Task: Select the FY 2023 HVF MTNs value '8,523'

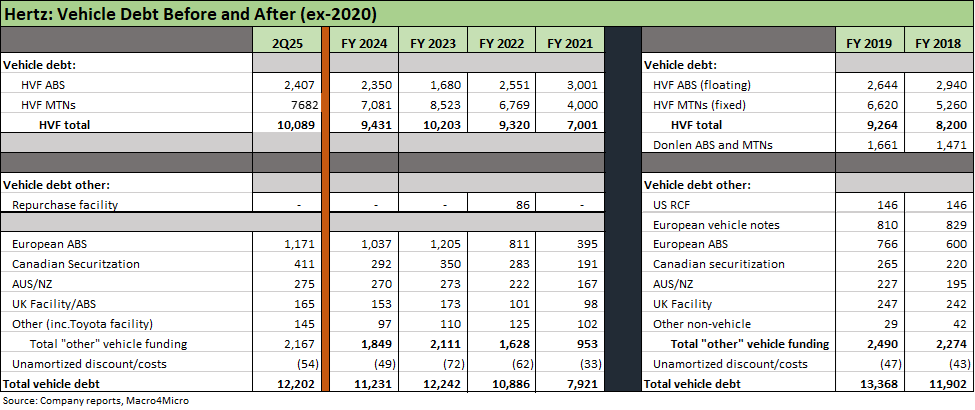Action: 447,105
